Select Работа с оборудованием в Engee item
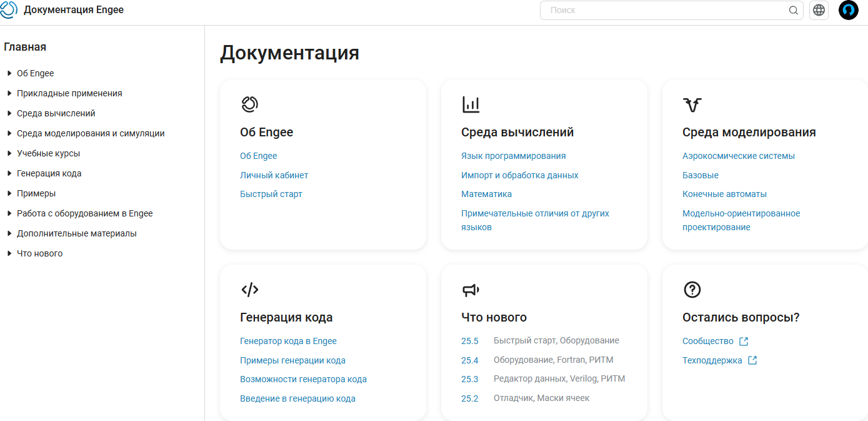 tap(85, 213)
